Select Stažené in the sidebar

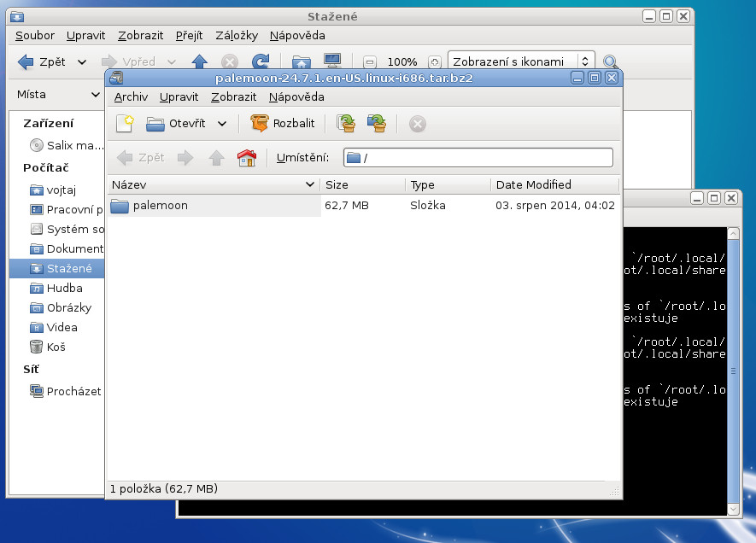click(x=57, y=268)
